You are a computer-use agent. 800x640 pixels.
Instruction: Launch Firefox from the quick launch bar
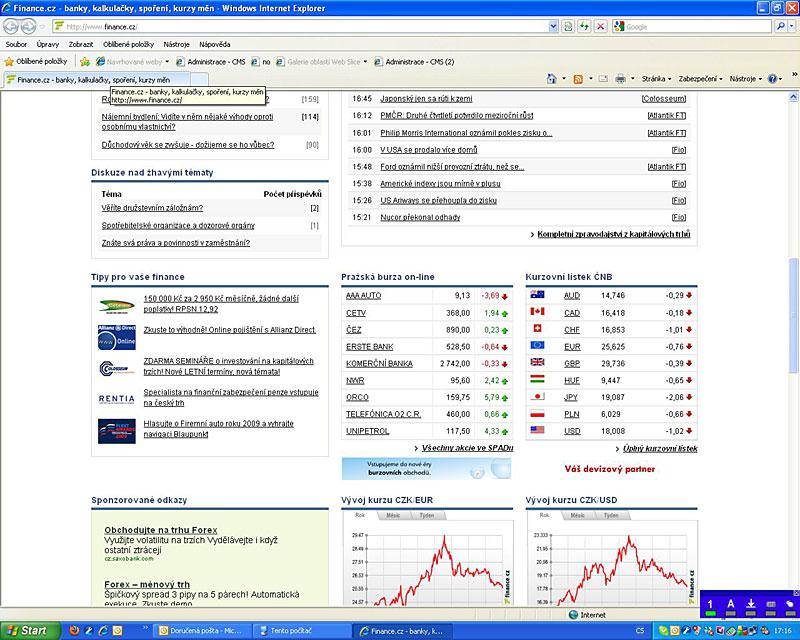coord(74,630)
